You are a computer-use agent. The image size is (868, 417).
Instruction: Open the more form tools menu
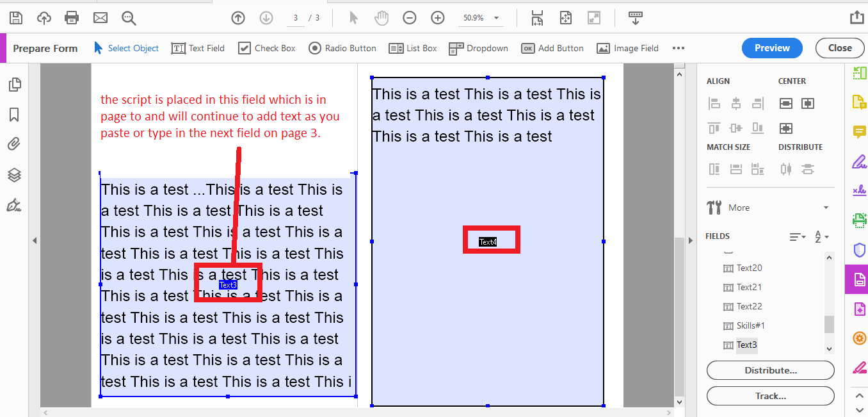679,47
